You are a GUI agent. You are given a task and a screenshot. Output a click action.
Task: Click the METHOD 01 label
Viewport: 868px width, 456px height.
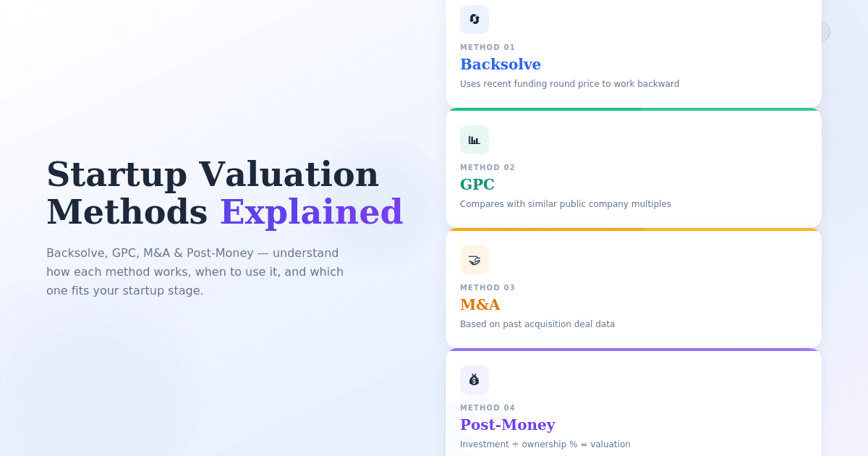488,47
